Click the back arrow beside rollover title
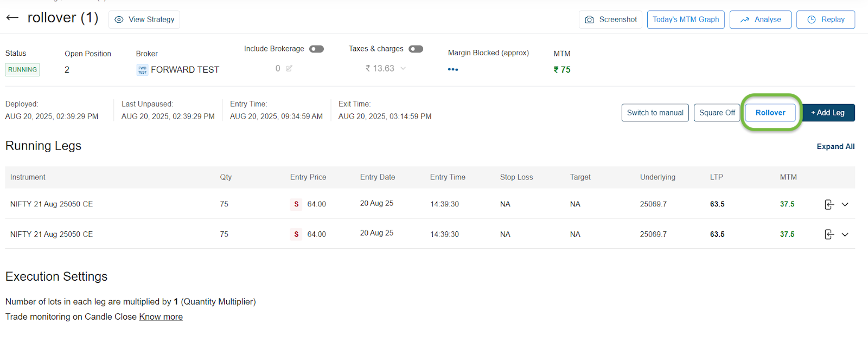This screenshot has height=337, width=868. coord(12,18)
